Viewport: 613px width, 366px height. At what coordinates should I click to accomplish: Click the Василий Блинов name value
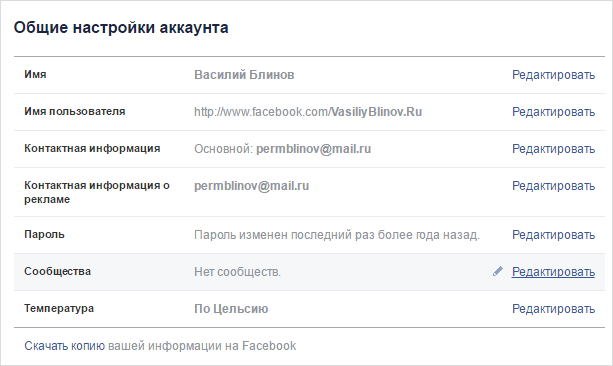click(244, 75)
